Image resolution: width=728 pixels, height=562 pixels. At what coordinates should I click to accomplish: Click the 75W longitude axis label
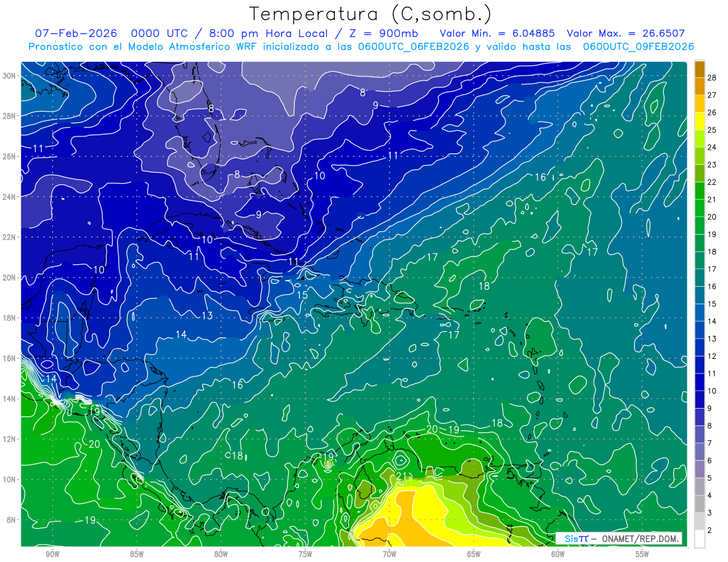[305, 554]
